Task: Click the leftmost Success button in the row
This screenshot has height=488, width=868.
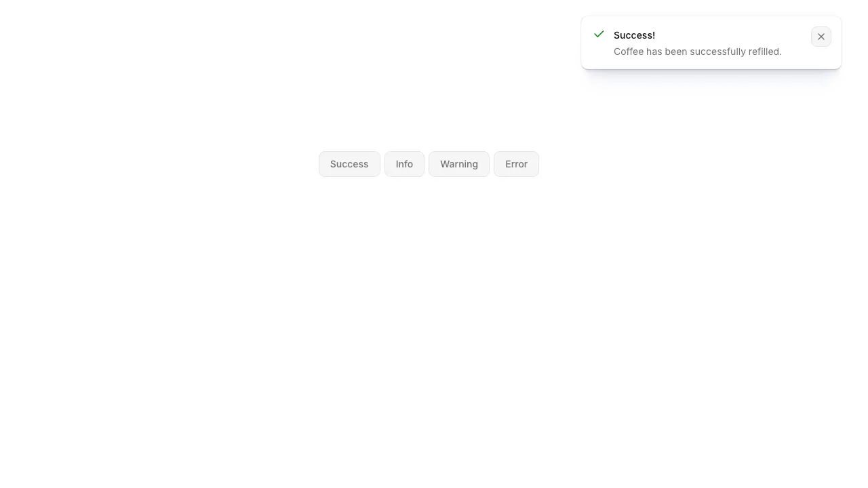Action: tap(349, 164)
